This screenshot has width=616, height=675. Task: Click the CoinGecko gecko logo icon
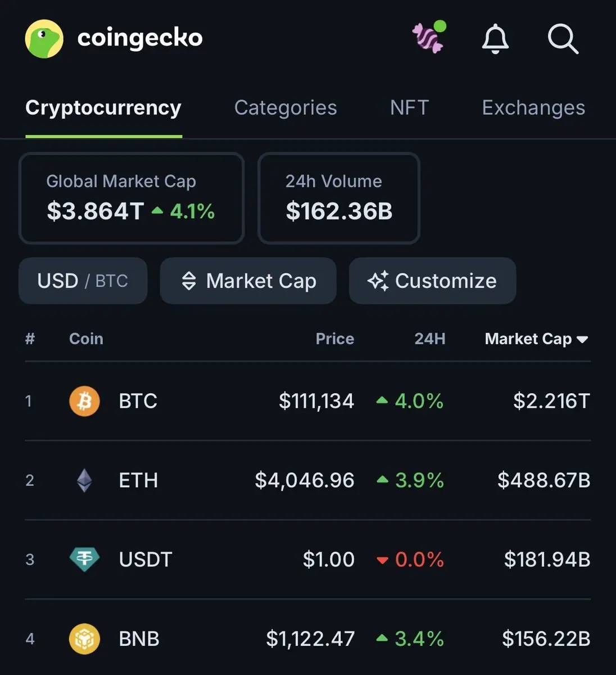click(44, 39)
